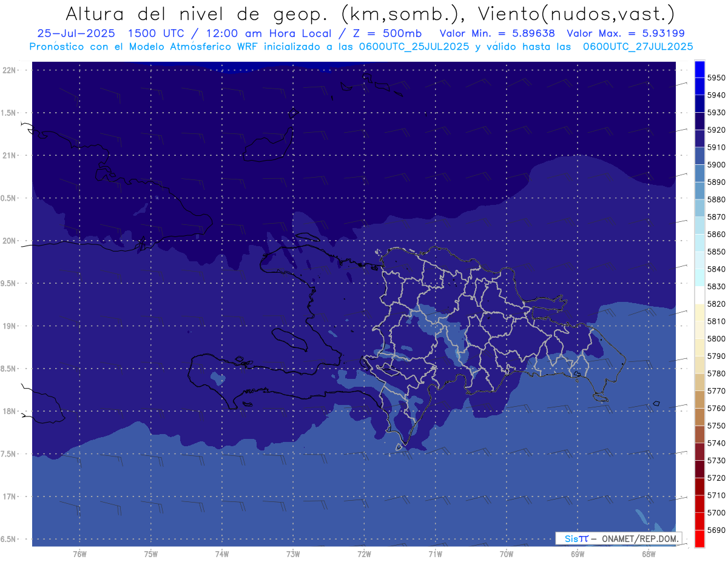Viewport: 728px width, 562px height.
Task: Click the '68W' longitude label
Action: (649, 554)
